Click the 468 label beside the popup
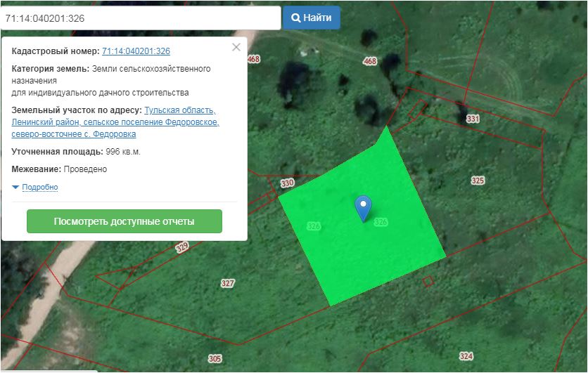Image resolution: width=588 pixels, height=373 pixels. click(254, 59)
